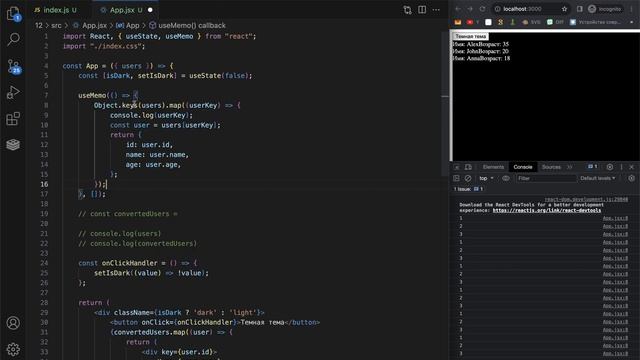Toggle the console sidebar
The image size is (640, 360).
(x=456, y=178)
